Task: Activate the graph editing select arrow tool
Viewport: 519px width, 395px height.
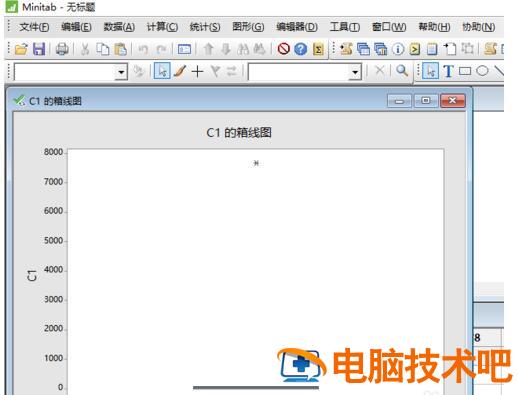Action: click(x=162, y=71)
